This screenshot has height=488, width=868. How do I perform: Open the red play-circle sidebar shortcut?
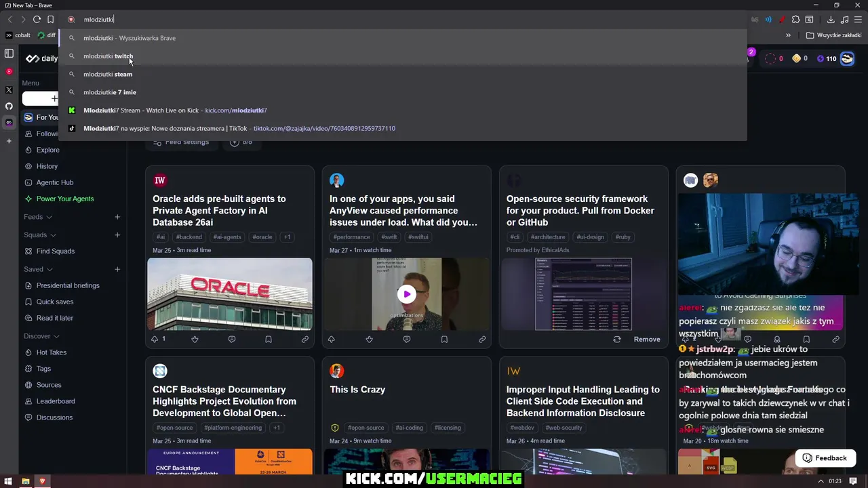click(9, 71)
